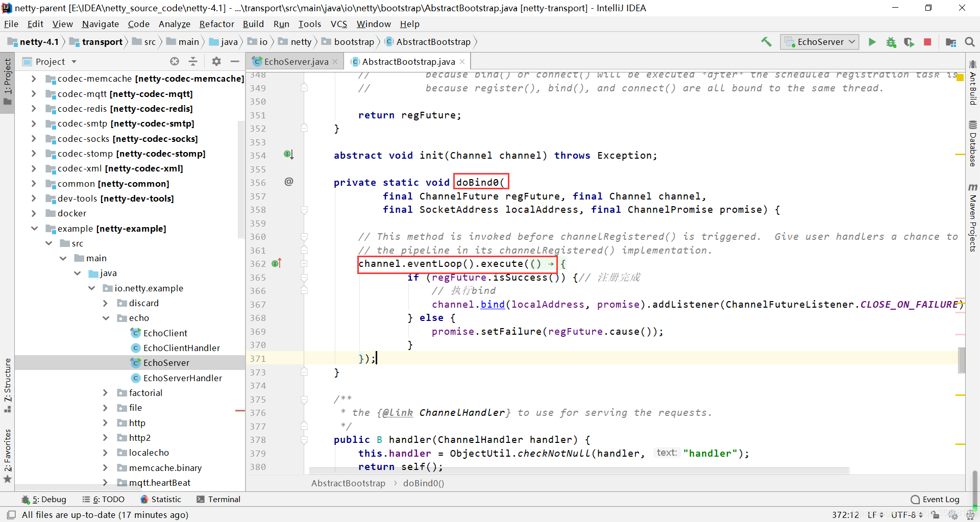Select the AbstractBootstrap.java editor tab

point(408,62)
